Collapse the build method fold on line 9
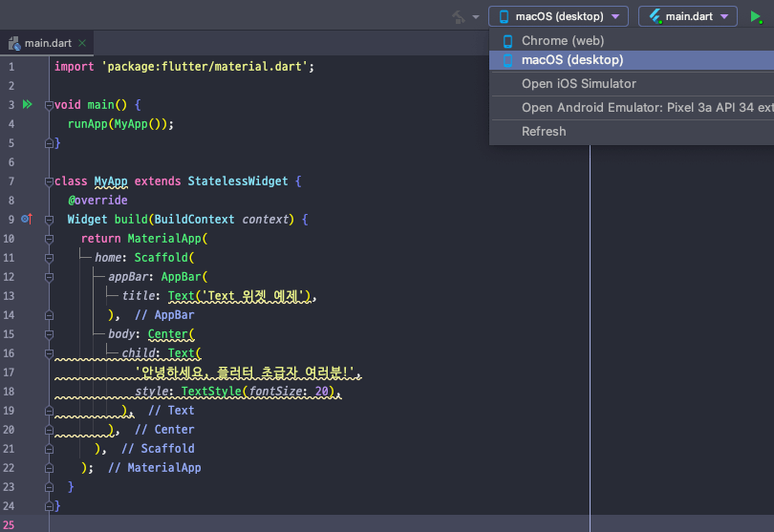The image size is (774, 532). [x=49, y=220]
